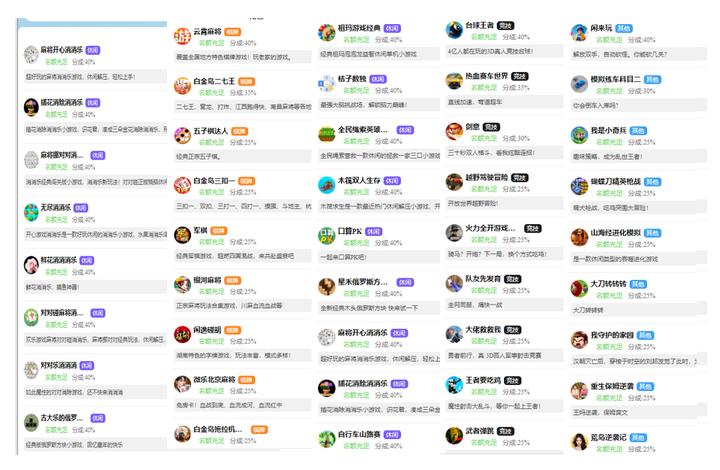Click the 白金岛二七王 title

[214, 81]
